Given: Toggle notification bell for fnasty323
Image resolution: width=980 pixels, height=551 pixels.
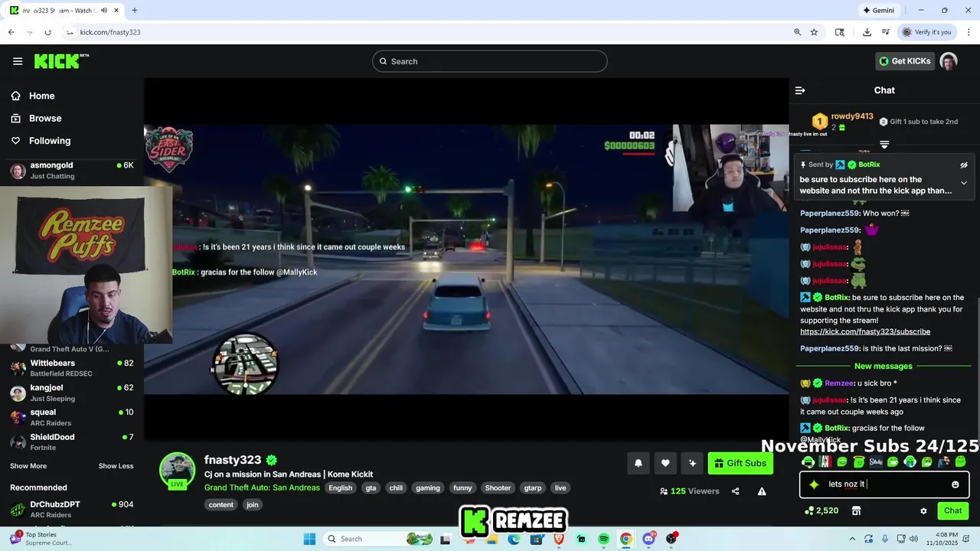Looking at the screenshot, I should 638,463.
